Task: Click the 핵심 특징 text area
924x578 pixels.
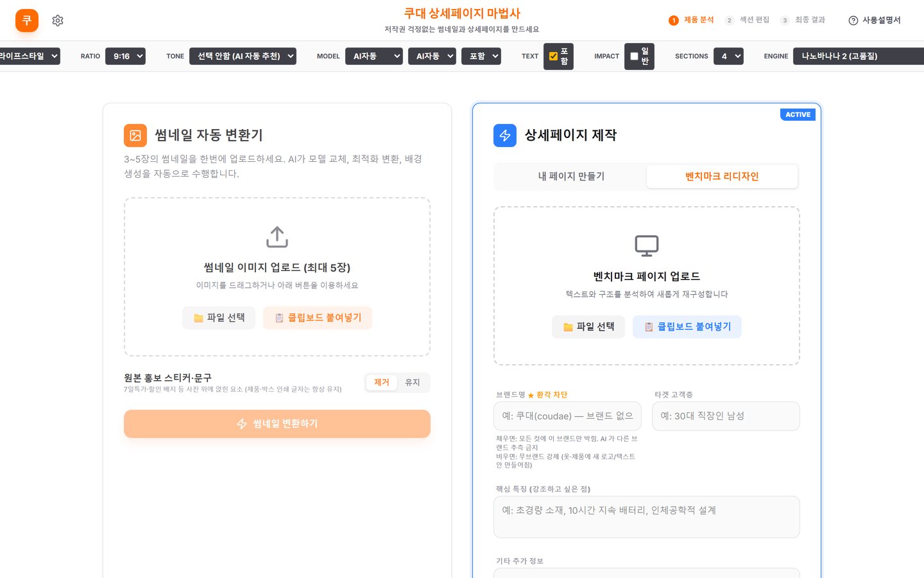Action: (647, 517)
